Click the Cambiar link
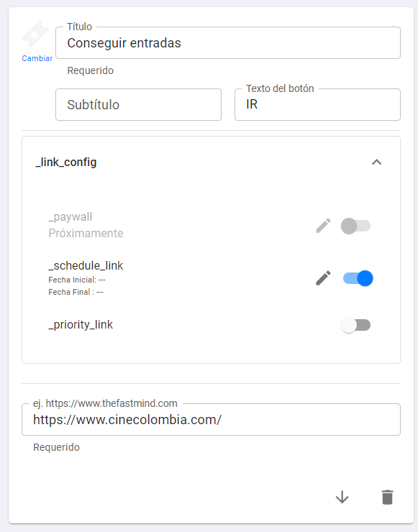Viewport: 418px width, 532px height. click(37, 58)
